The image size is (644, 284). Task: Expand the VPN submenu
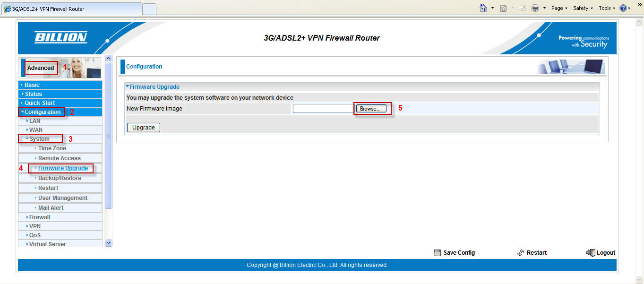pos(60,226)
